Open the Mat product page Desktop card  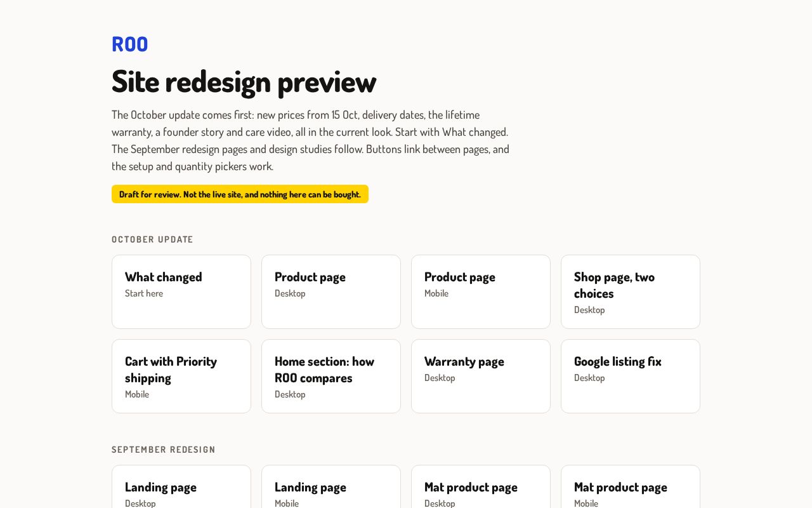point(481,487)
